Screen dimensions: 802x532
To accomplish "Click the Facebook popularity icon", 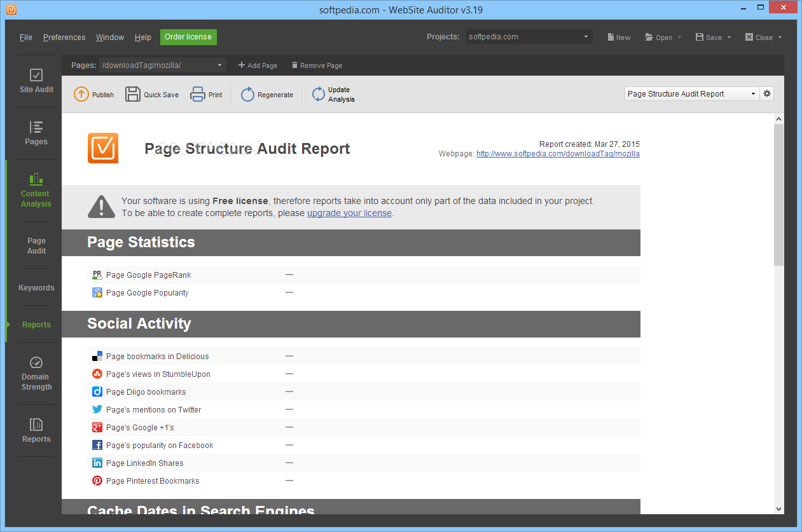I will [97, 445].
